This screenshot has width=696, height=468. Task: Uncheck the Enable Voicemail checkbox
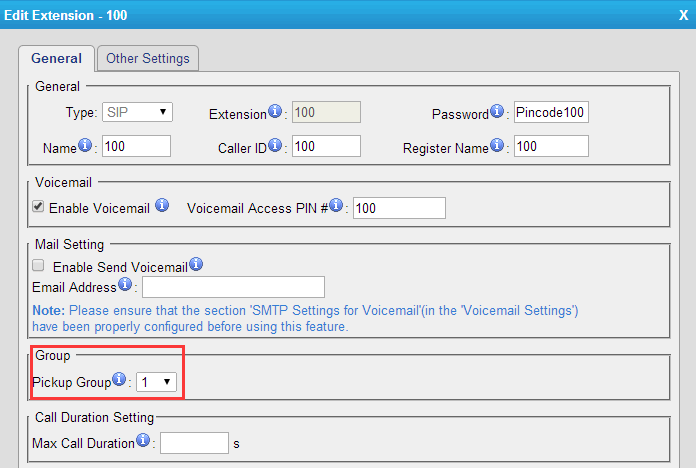[38, 206]
